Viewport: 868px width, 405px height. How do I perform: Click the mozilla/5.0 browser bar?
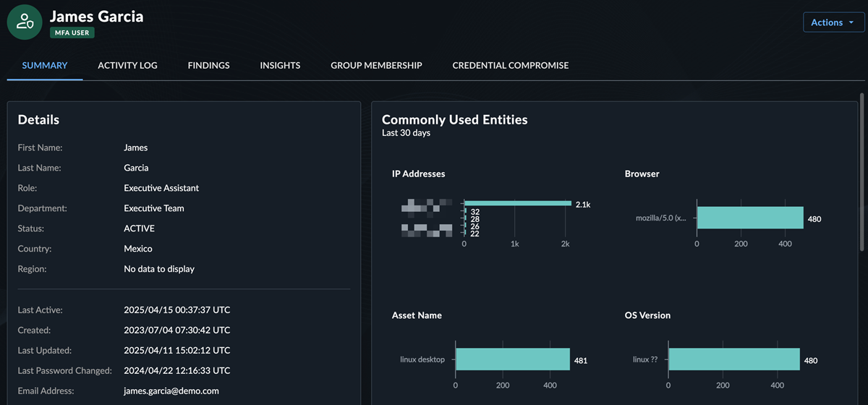click(x=749, y=218)
